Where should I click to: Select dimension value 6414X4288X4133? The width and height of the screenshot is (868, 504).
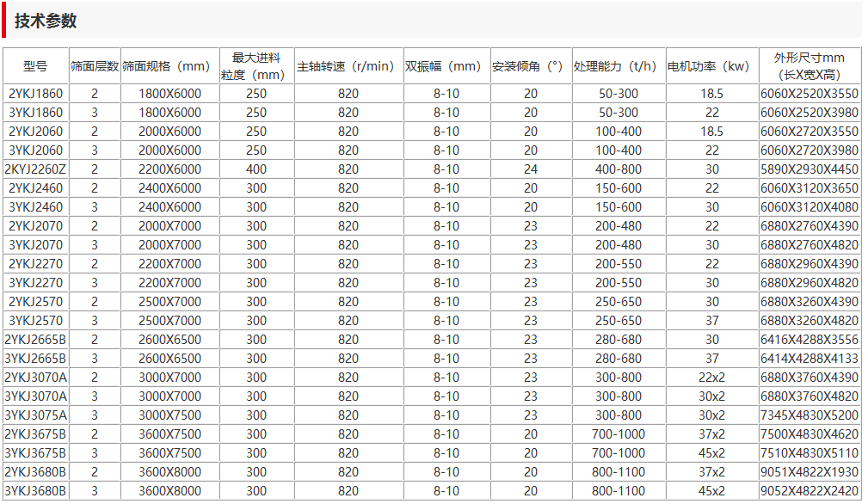810,359
